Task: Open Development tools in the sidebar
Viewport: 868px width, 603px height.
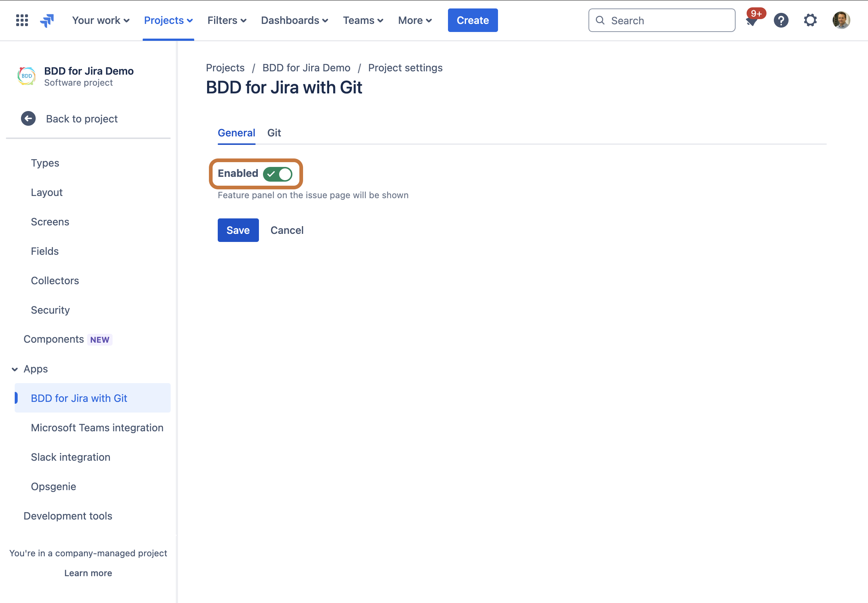Action: click(68, 516)
